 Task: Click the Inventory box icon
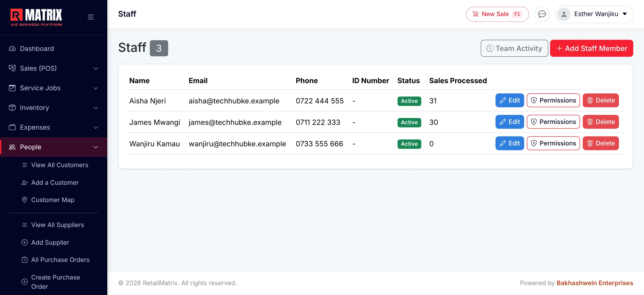[x=12, y=108]
